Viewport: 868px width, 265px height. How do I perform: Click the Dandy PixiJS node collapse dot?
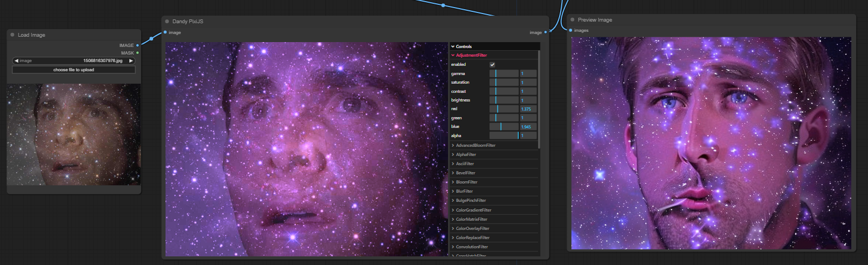167,22
